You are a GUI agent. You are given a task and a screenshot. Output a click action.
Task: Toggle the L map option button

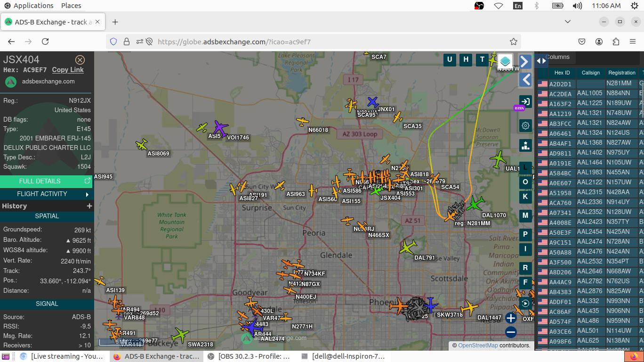click(x=525, y=167)
